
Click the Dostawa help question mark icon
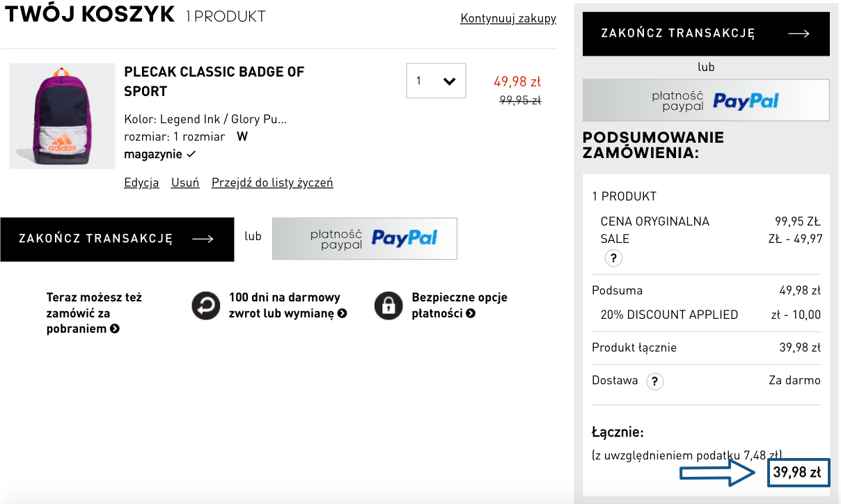click(x=654, y=381)
